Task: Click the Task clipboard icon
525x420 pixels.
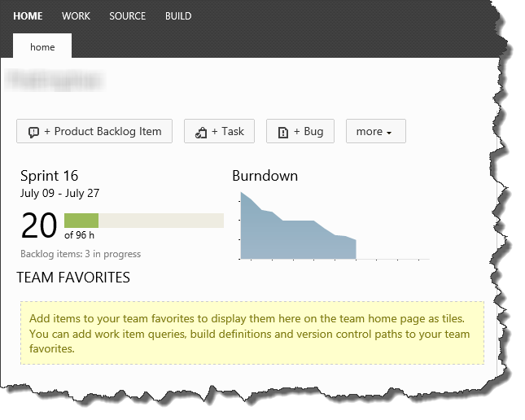Action: point(199,132)
